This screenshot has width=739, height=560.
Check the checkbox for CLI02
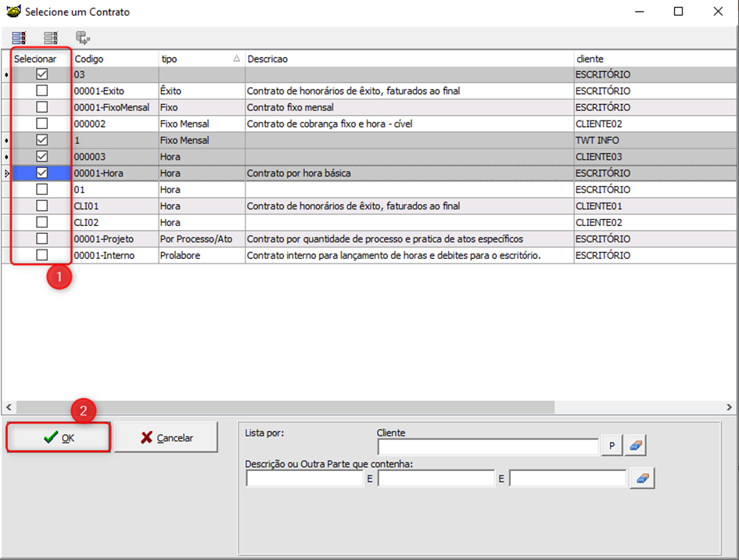coord(42,222)
